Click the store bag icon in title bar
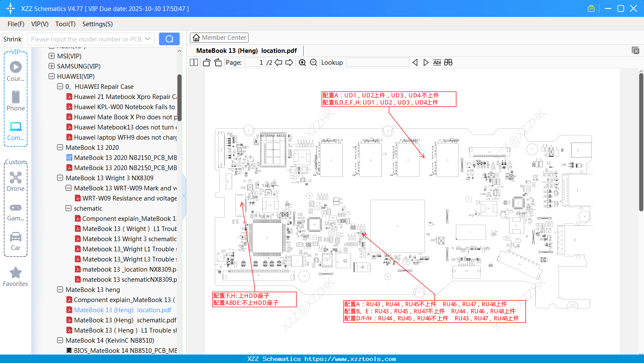Image resolution: width=644 pixels, height=363 pixels. tap(591, 8)
